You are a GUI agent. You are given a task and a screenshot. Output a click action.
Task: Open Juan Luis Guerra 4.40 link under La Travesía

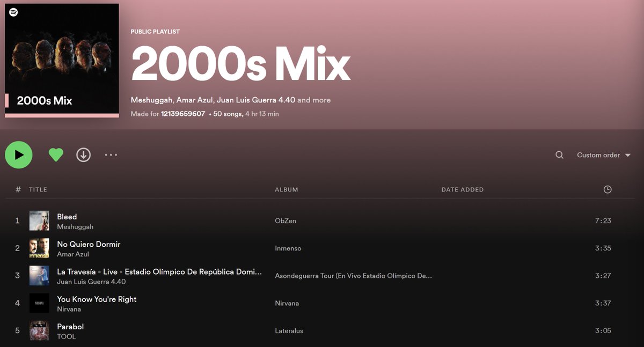91,282
